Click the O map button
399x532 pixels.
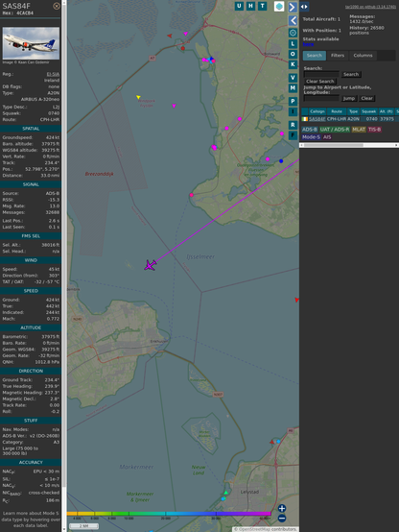(x=293, y=54)
